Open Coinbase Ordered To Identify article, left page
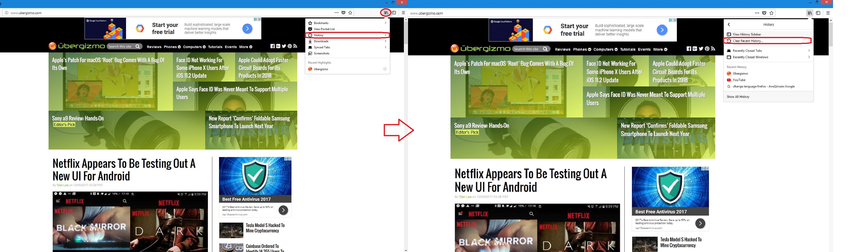Screen dimensions: 868x252 [x=265, y=248]
